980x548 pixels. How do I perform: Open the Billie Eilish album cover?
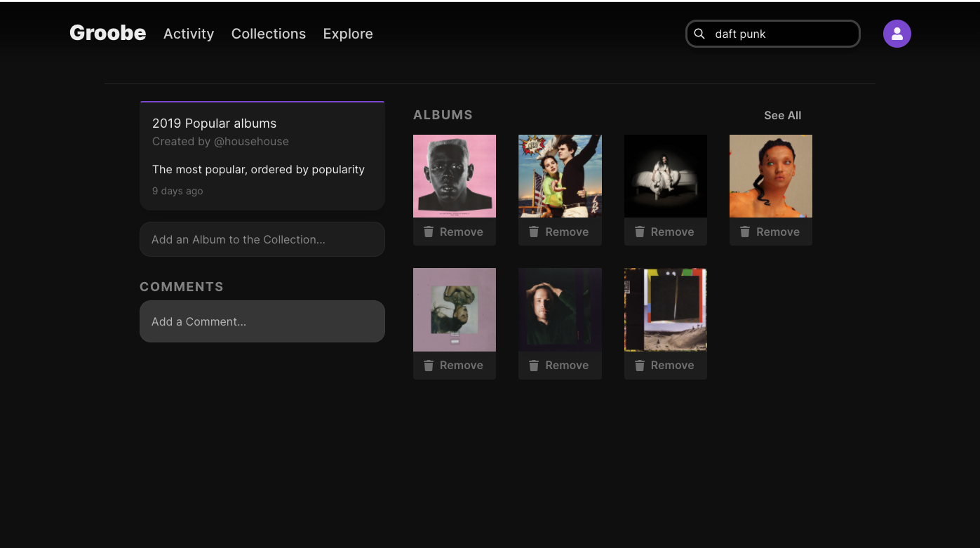pyautogui.click(x=665, y=175)
